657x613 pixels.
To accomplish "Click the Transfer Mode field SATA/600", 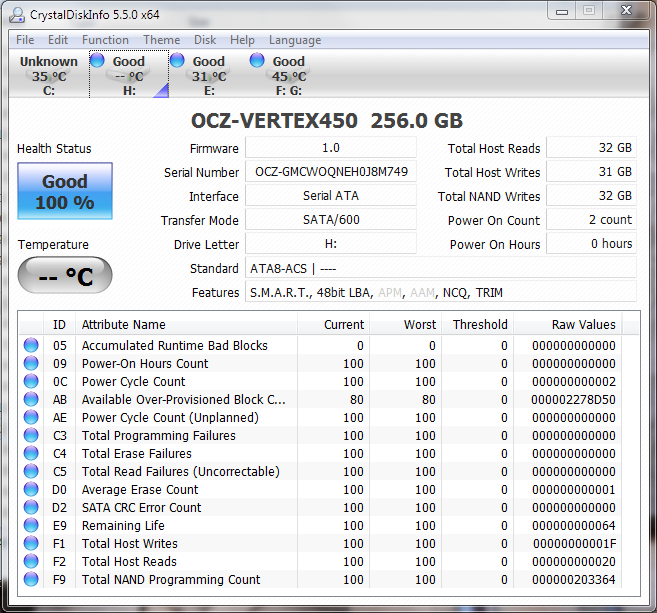I will 331,220.
